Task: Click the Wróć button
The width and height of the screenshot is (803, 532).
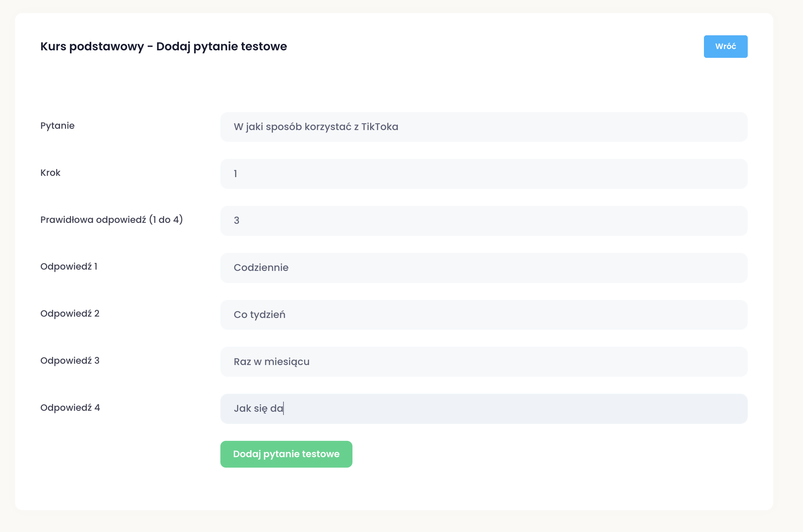Action: click(x=725, y=46)
